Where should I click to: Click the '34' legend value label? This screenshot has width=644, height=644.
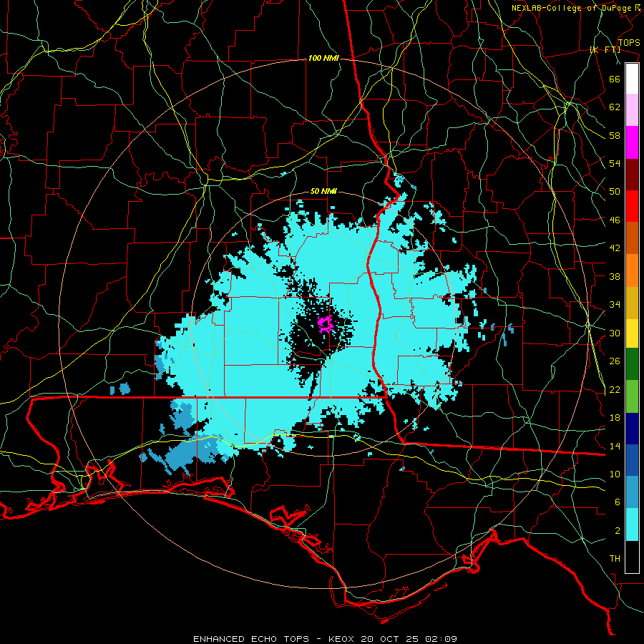coord(615,305)
